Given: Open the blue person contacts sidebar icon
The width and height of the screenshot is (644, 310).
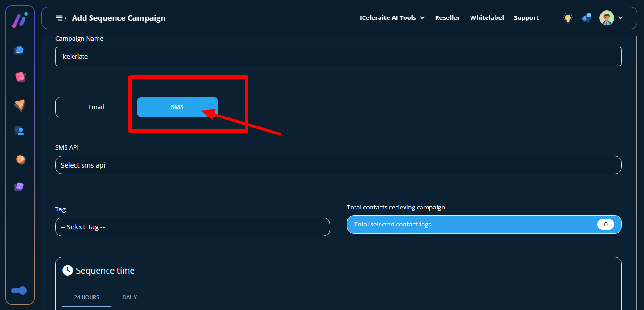Looking at the screenshot, I should pyautogui.click(x=19, y=131).
